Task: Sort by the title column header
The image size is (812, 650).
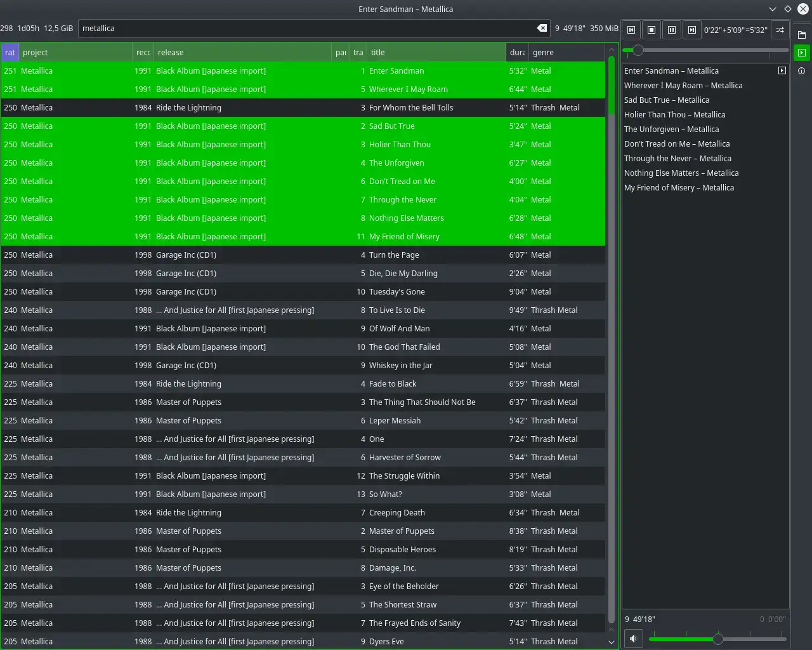Action: coord(436,53)
